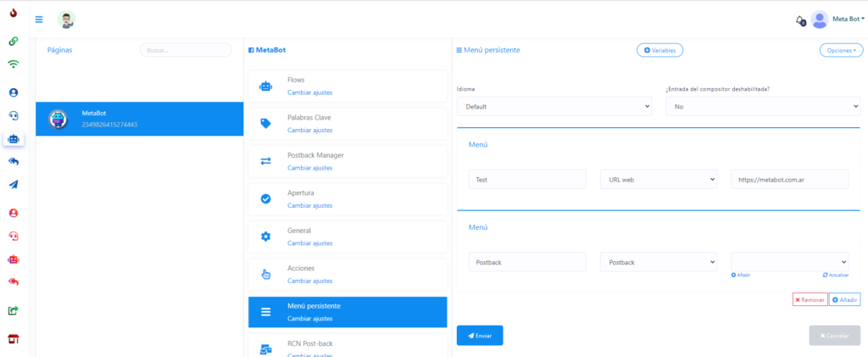Click the blue headset sidebar icon

click(x=14, y=115)
